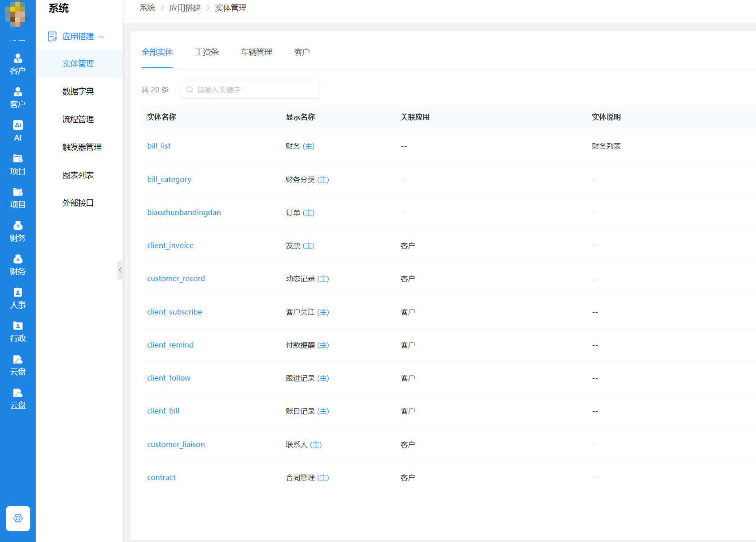Switch to the 车辆管理 tab

(x=256, y=52)
